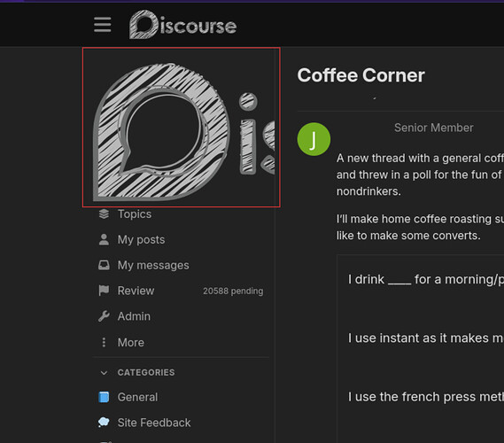504x443 pixels.
Task: Select the french press poll option
Action: (425, 397)
